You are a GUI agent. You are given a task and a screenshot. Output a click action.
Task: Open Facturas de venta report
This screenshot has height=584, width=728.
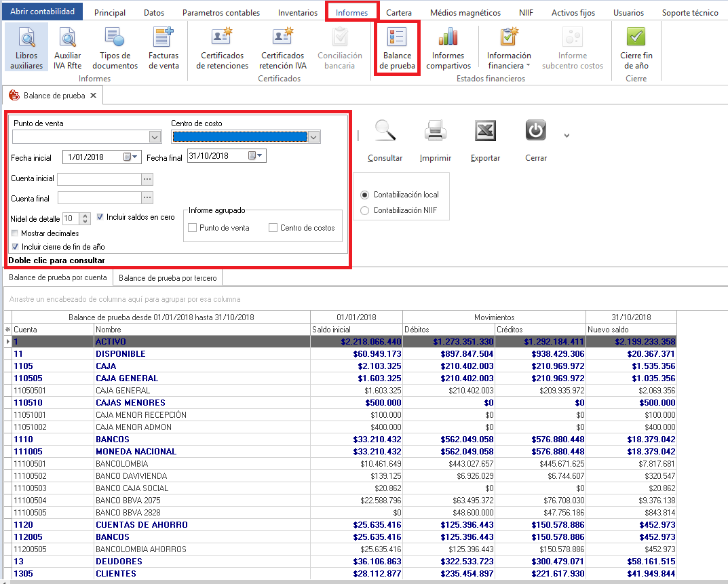tap(164, 47)
